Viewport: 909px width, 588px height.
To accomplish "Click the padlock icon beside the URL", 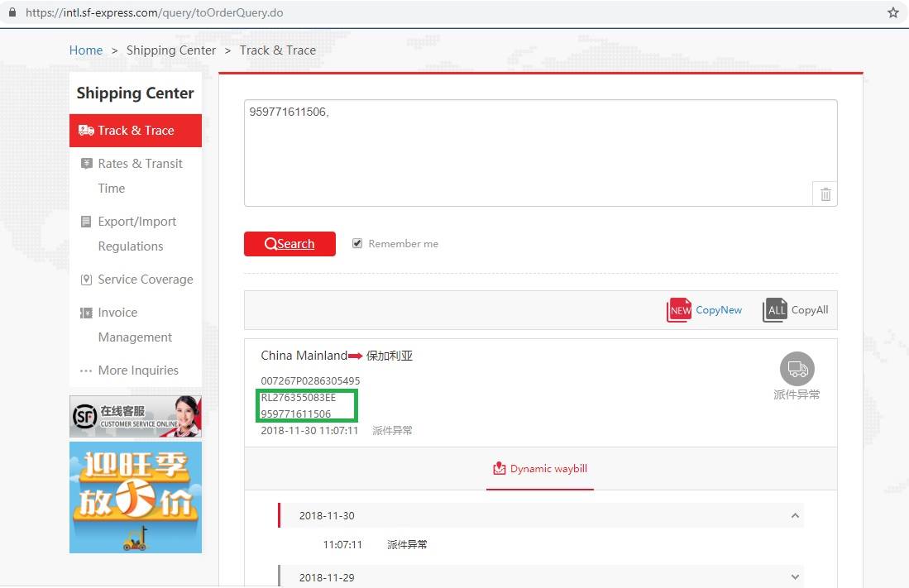I will (12, 12).
